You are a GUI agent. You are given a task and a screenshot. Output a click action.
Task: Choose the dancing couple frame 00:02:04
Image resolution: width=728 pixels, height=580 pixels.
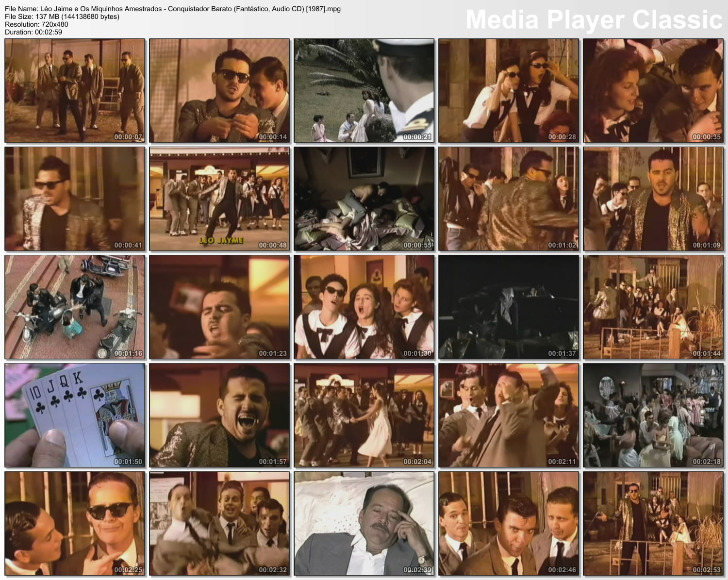click(364, 415)
